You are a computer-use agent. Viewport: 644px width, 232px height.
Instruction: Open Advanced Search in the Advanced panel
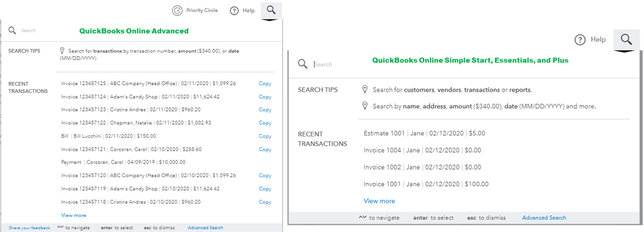206,227
